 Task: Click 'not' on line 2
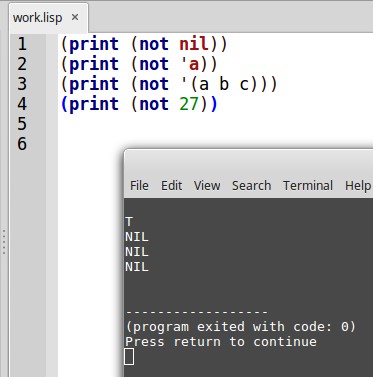coord(154,64)
